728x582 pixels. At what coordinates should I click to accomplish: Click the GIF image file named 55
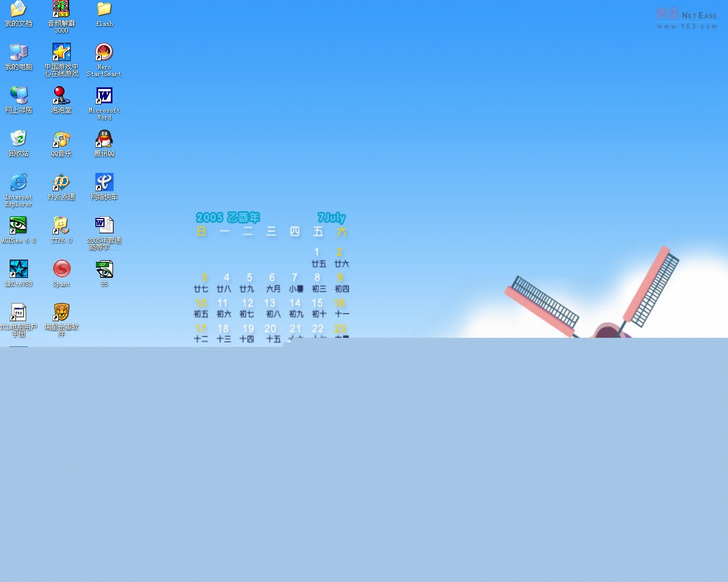[104, 269]
